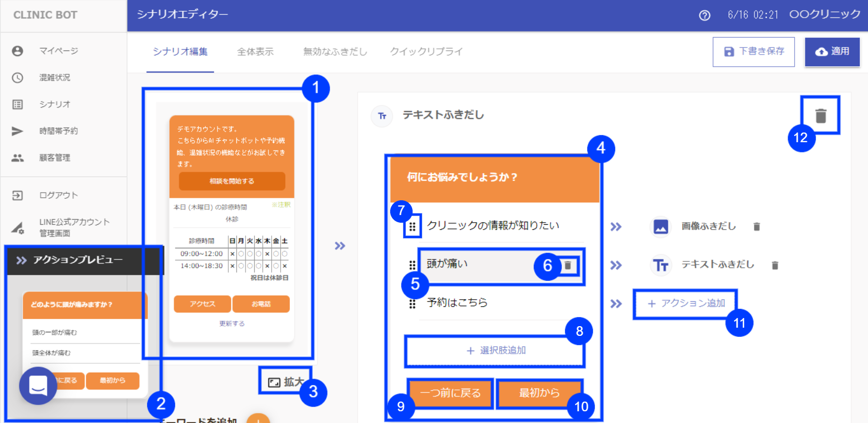Collapse the アクションプレビュー panel with its chevron
The image size is (868, 423).
click(x=21, y=260)
